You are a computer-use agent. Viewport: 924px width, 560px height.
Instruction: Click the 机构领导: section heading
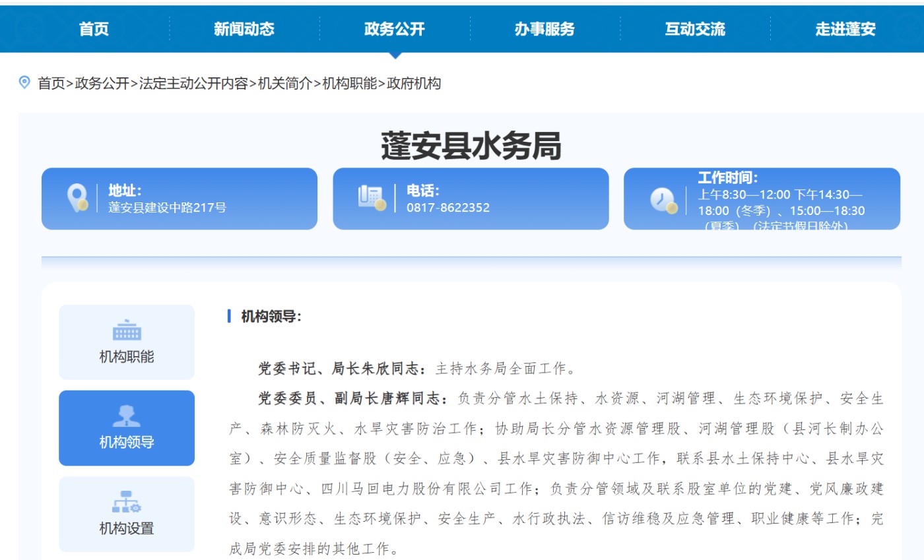coord(271,317)
